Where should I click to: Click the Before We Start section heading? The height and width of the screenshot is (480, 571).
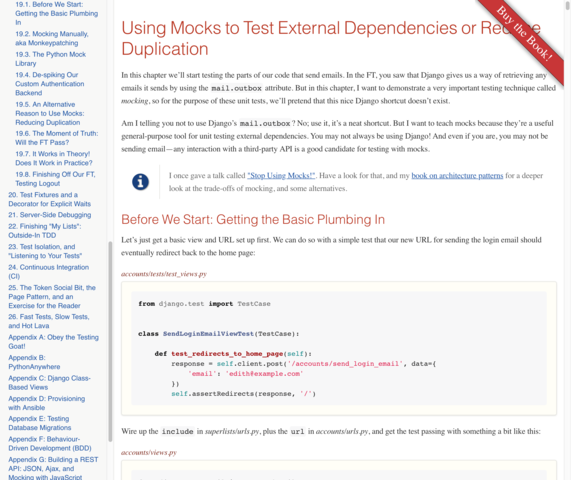(253, 220)
